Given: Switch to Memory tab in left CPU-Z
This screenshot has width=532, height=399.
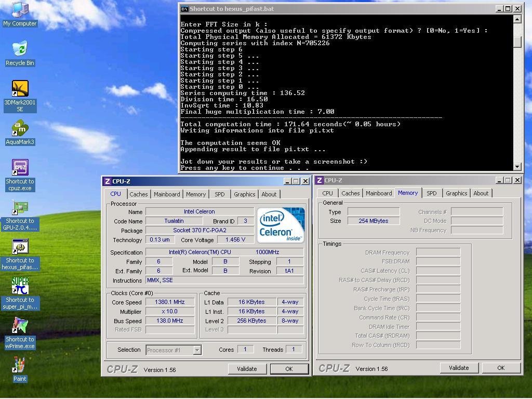Looking at the screenshot, I should [x=196, y=194].
